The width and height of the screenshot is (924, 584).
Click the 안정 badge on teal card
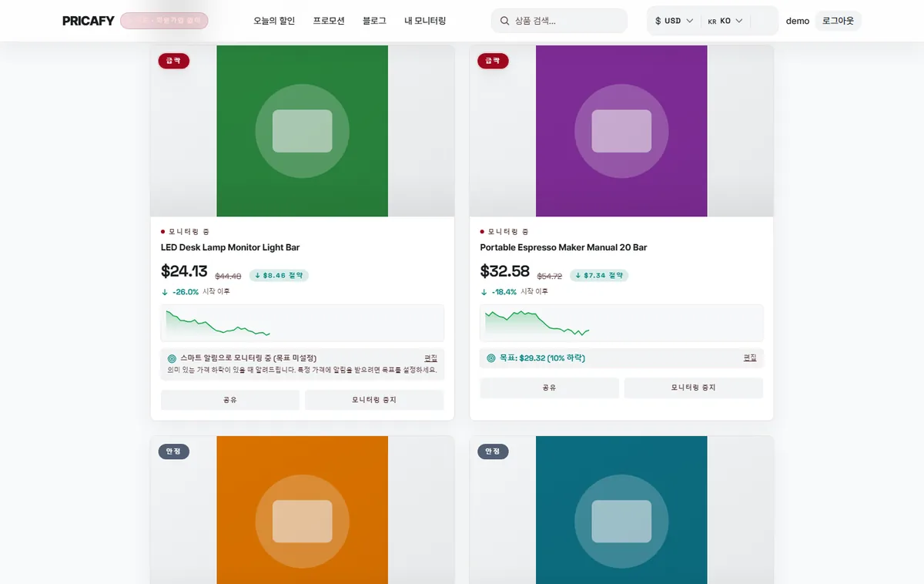493,451
